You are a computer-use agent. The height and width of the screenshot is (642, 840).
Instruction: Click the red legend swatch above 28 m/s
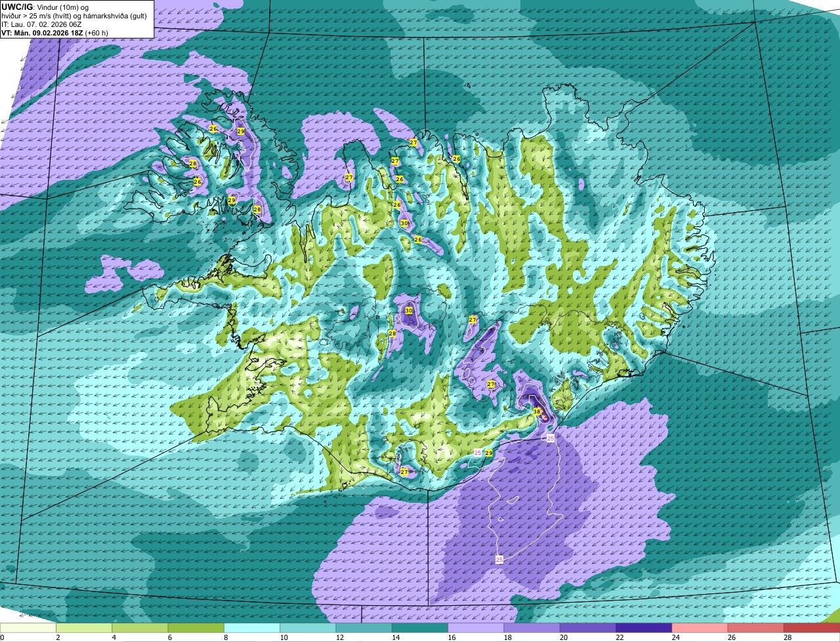(812, 628)
